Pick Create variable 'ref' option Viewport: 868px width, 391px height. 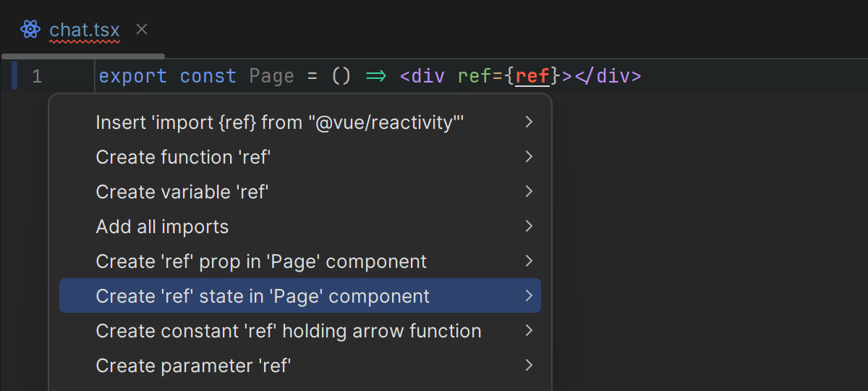point(182,192)
